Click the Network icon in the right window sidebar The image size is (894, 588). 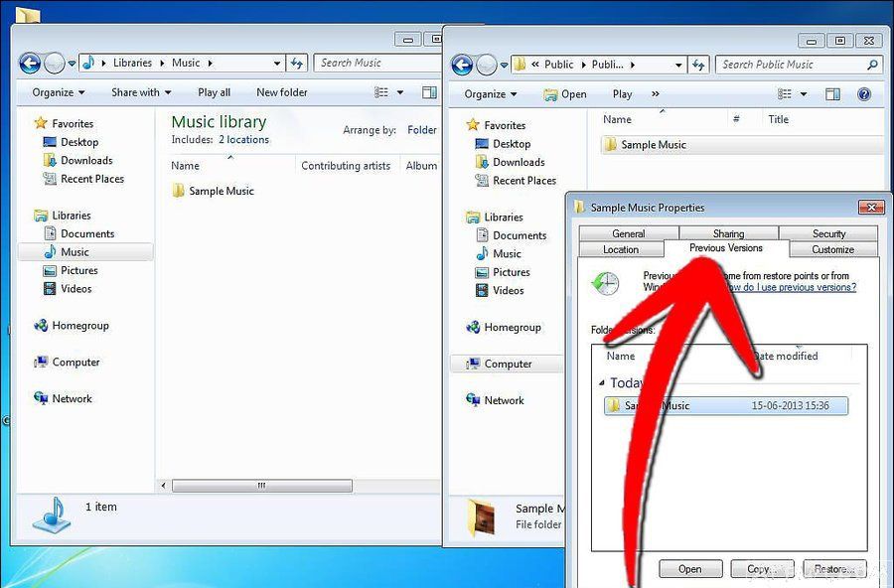click(473, 400)
